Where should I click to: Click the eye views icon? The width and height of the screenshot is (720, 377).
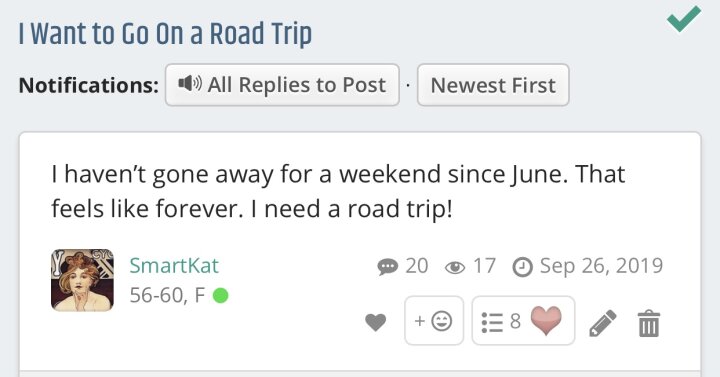(455, 267)
